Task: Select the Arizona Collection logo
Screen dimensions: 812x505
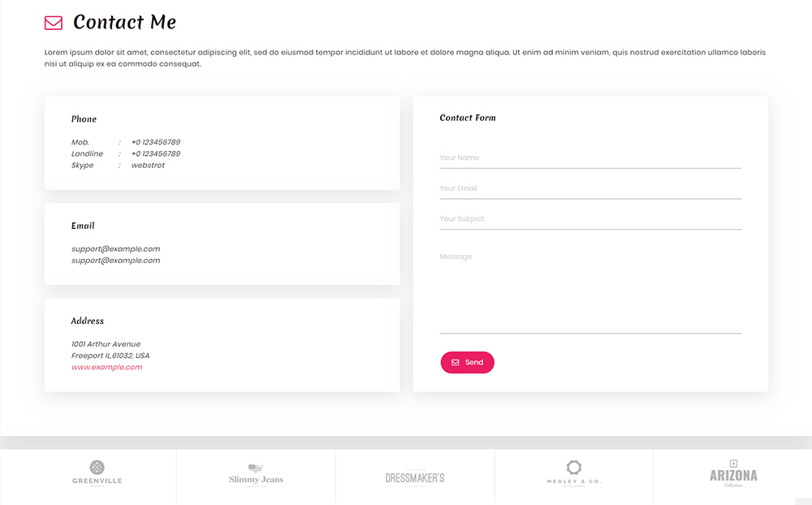Action: pos(733,473)
